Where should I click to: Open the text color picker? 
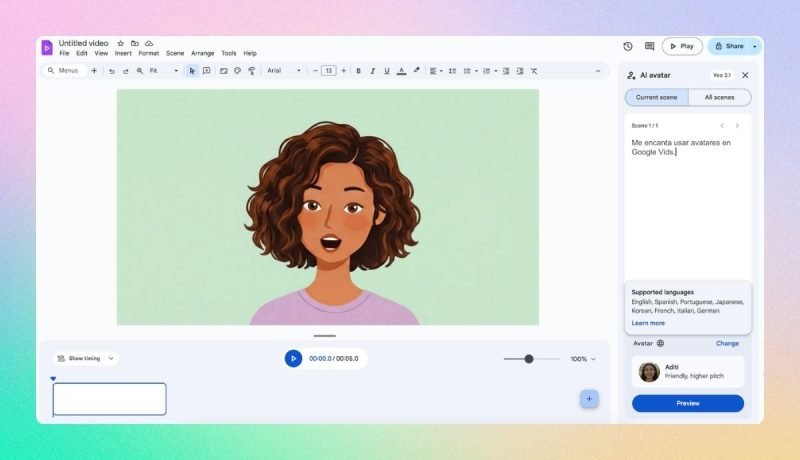pyautogui.click(x=402, y=71)
